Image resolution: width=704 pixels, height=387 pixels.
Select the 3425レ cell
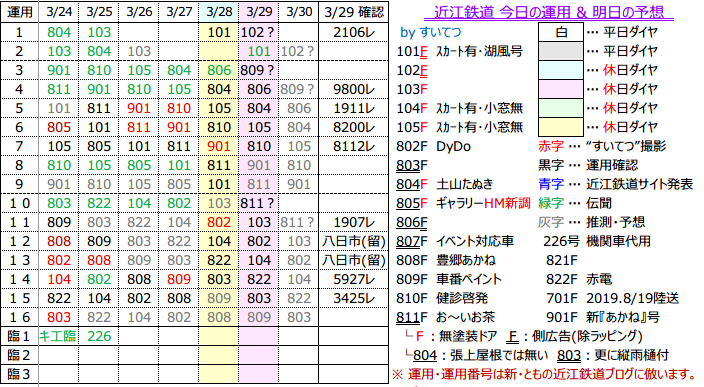click(354, 298)
